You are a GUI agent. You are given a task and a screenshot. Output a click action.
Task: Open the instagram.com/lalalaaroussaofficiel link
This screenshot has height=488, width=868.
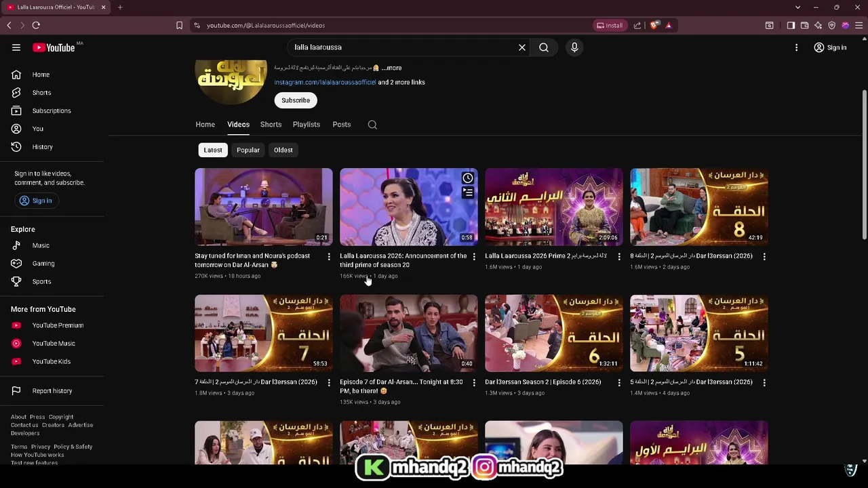click(325, 82)
